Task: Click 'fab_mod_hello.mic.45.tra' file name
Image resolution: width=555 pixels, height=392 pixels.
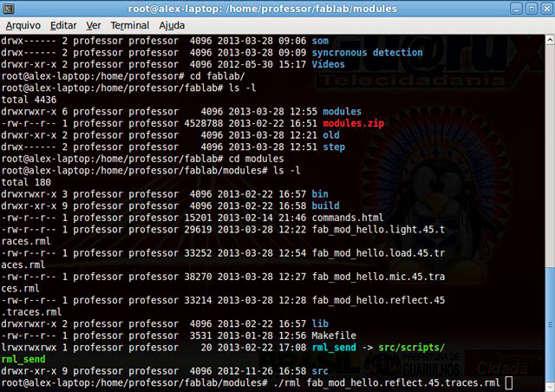Action: (x=378, y=277)
